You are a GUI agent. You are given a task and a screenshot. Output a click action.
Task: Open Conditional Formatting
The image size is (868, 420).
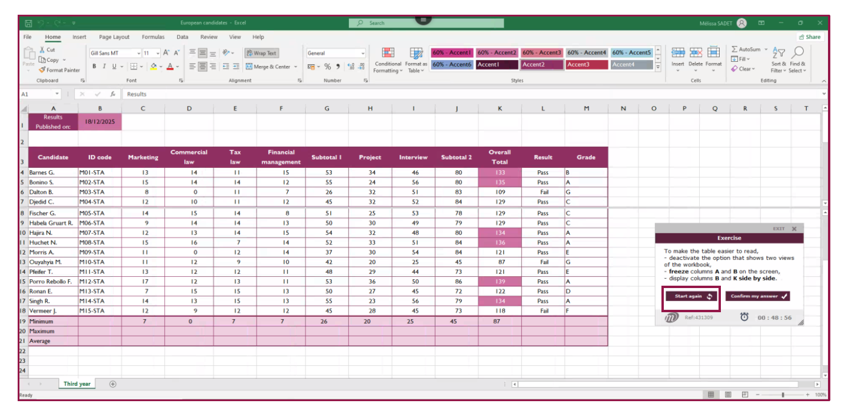click(x=388, y=60)
